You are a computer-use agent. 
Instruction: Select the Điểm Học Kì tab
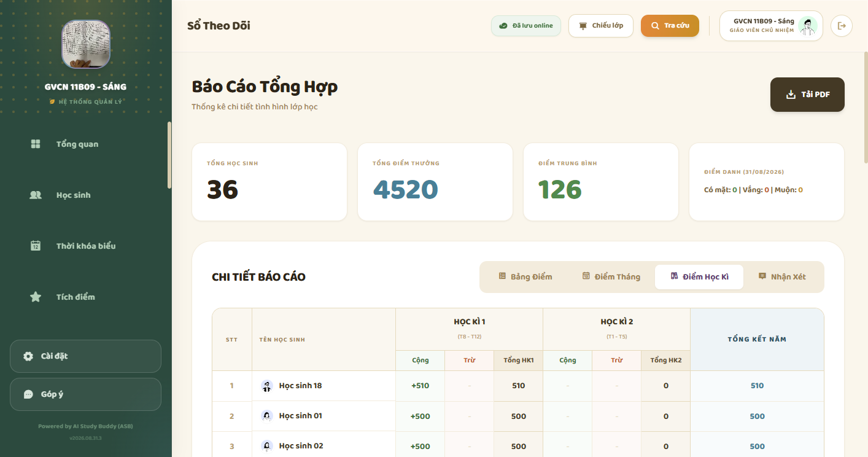(x=699, y=277)
